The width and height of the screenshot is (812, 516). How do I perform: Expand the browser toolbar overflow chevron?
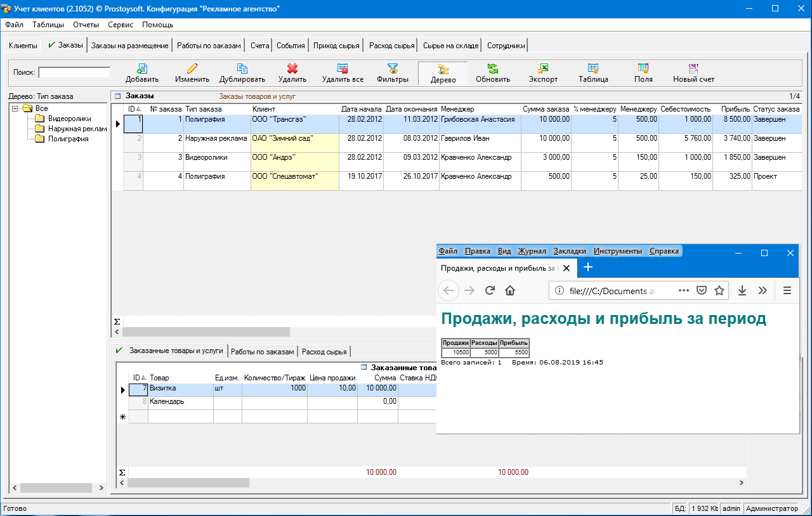pyautogui.click(x=763, y=290)
